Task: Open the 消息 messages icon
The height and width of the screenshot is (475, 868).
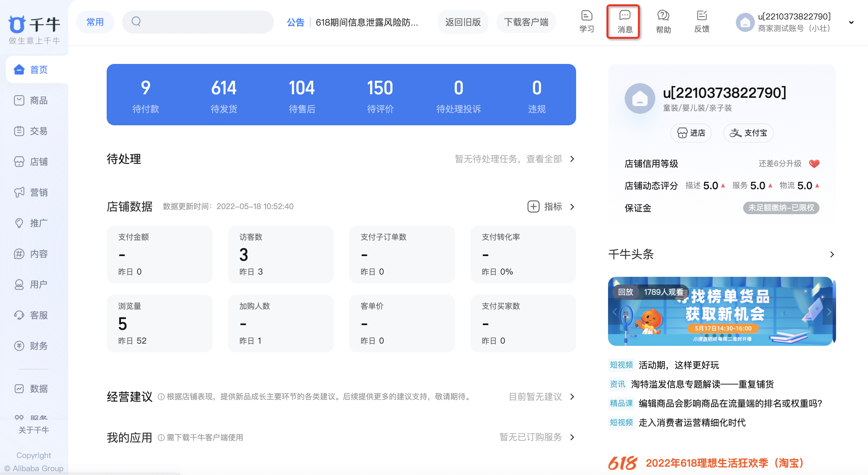Action: coord(625,22)
